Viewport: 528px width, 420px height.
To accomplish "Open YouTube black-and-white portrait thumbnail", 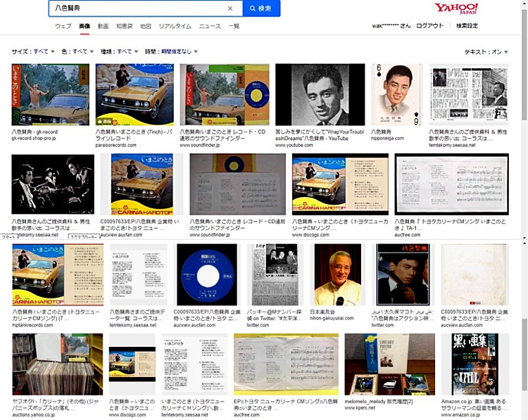I will pos(320,94).
